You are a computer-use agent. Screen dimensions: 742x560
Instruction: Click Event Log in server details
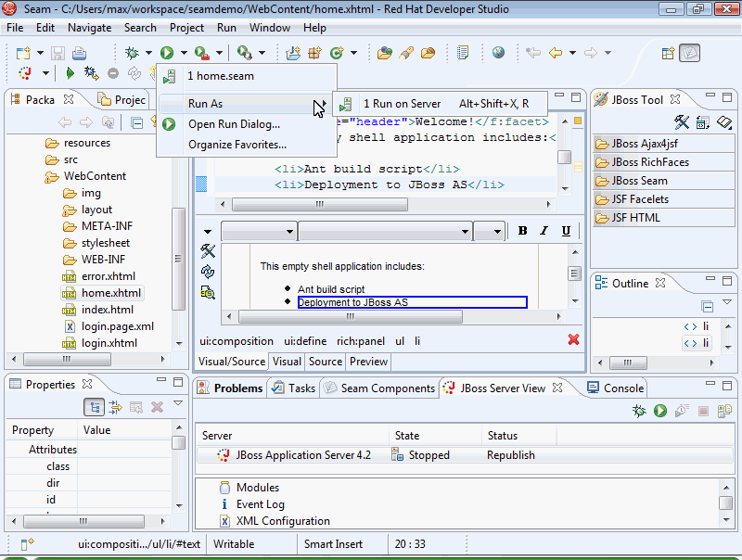coord(260,504)
